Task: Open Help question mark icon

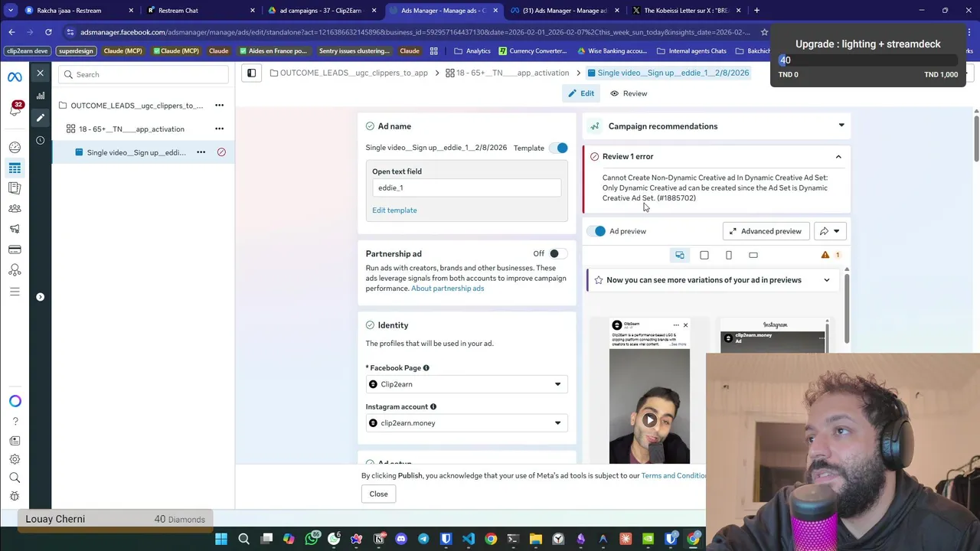Action: pos(15,421)
